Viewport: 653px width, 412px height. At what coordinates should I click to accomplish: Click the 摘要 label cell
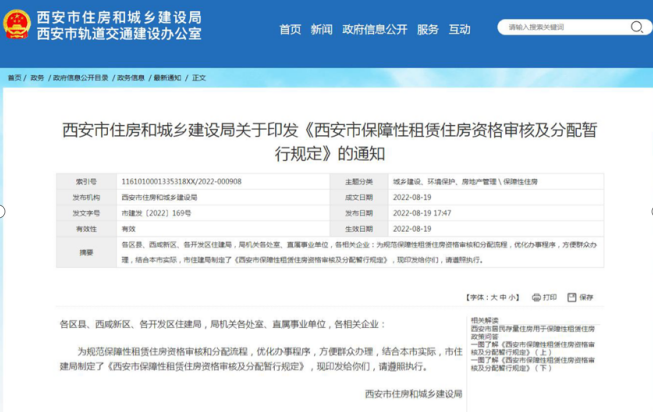coord(86,252)
